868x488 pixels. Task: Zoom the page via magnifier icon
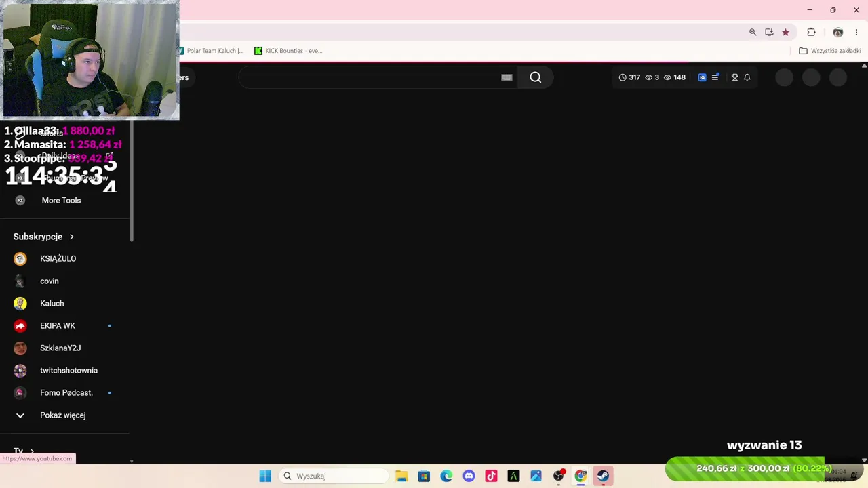pyautogui.click(x=753, y=32)
